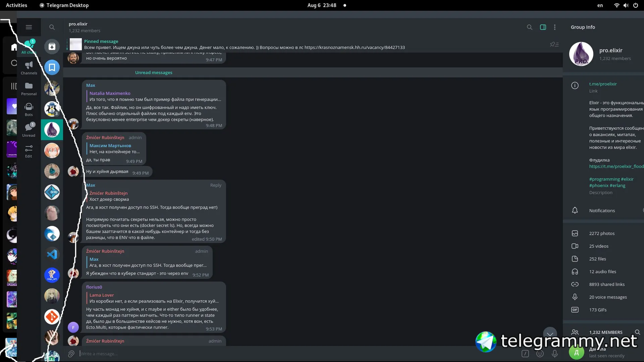Open the system power menu icon
Viewport: 644px width, 362px height.
(636, 5)
